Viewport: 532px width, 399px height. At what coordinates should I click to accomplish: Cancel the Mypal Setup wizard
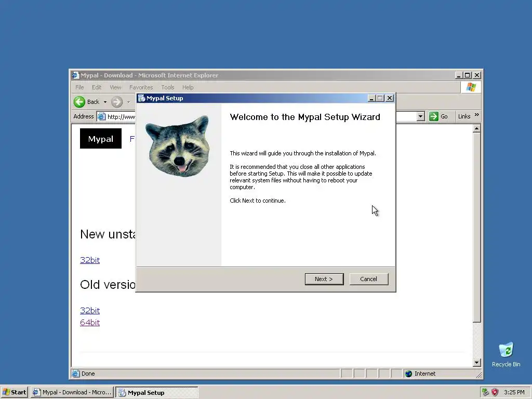368,279
